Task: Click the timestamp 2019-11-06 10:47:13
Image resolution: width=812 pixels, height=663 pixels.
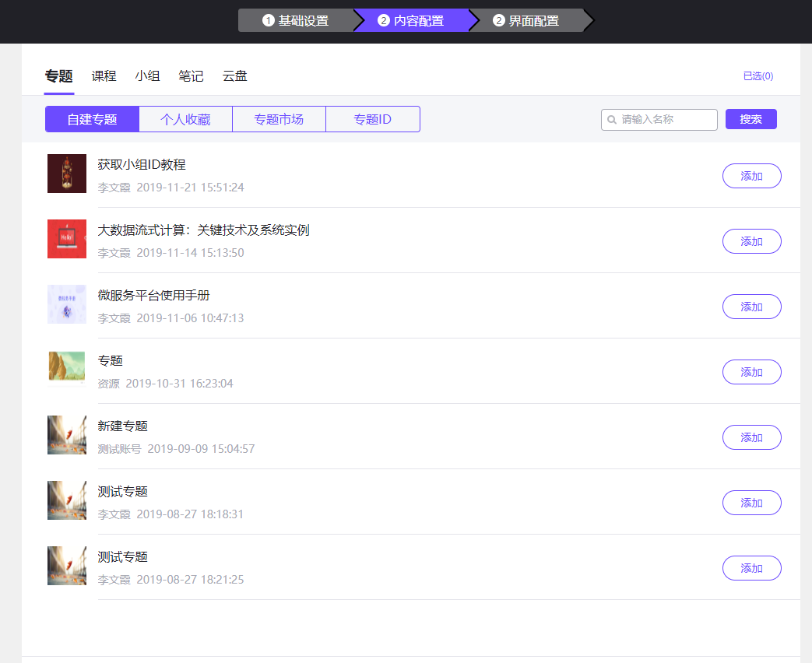Action: tap(190, 317)
